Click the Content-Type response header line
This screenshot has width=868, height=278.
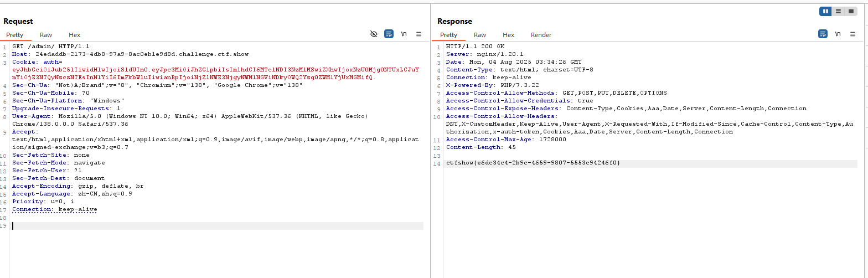click(x=520, y=70)
